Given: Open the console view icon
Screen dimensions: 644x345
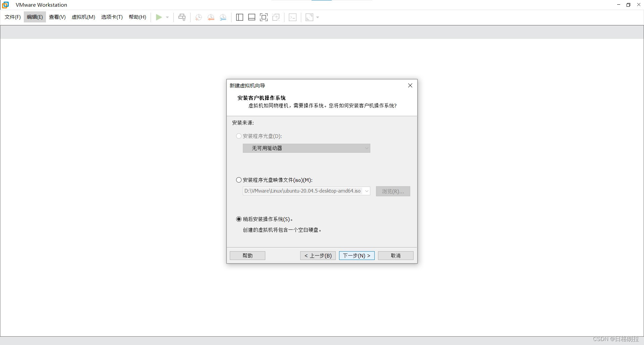Looking at the screenshot, I should [x=292, y=17].
